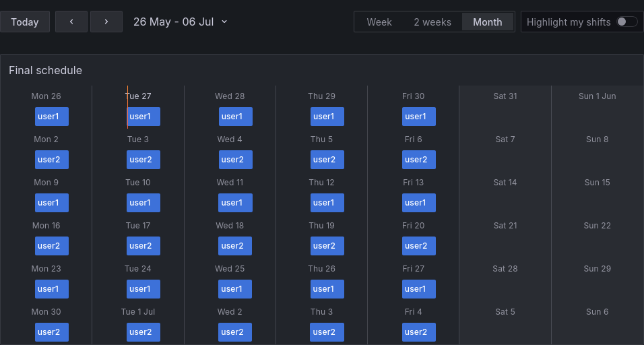Open user2 shift on Tue 1 Jul
Screen dimensions: 644x345
coord(143,332)
